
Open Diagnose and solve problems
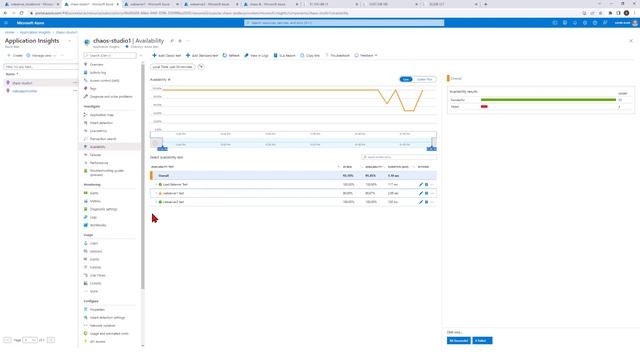pyautogui.click(x=111, y=97)
